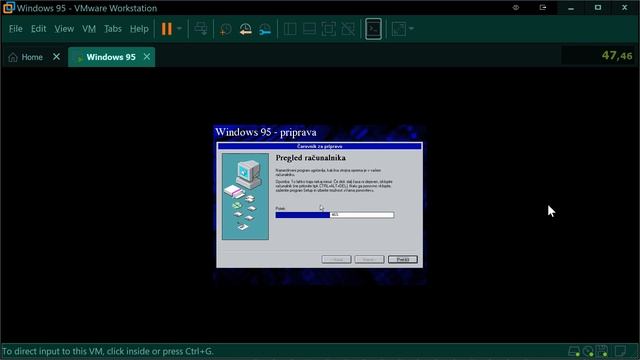This screenshot has width=640, height=360.
Task: Show or hide the thumbnail bar
Action: tap(309, 29)
